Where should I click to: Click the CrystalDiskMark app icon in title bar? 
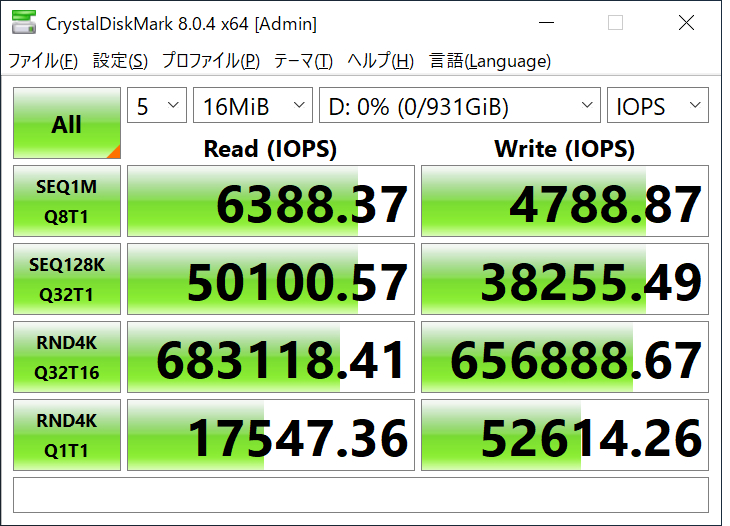24,23
